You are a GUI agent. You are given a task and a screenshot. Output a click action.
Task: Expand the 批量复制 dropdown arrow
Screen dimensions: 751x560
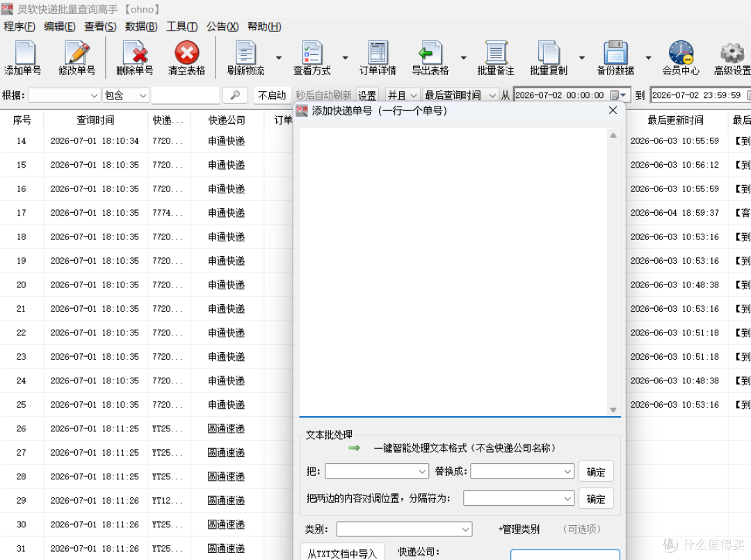(x=581, y=58)
